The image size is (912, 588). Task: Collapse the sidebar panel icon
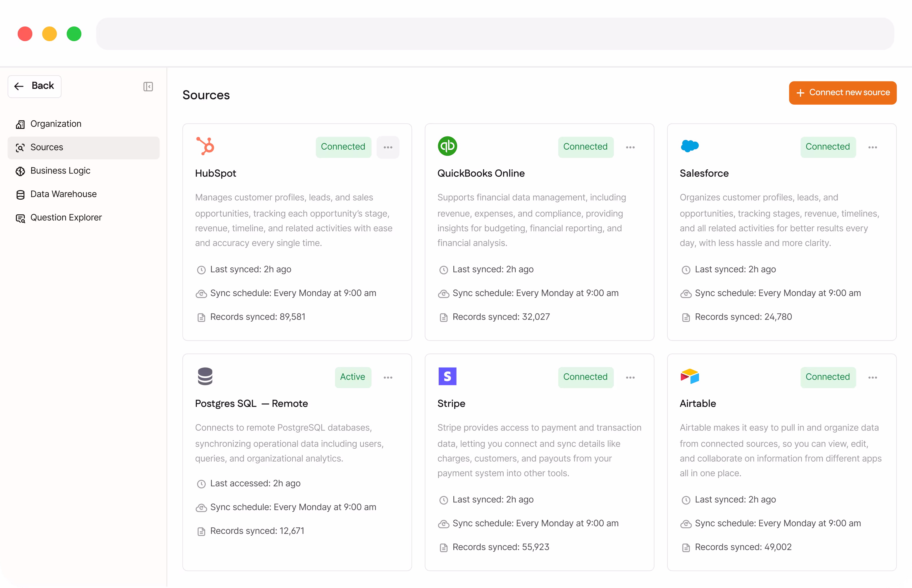(148, 87)
